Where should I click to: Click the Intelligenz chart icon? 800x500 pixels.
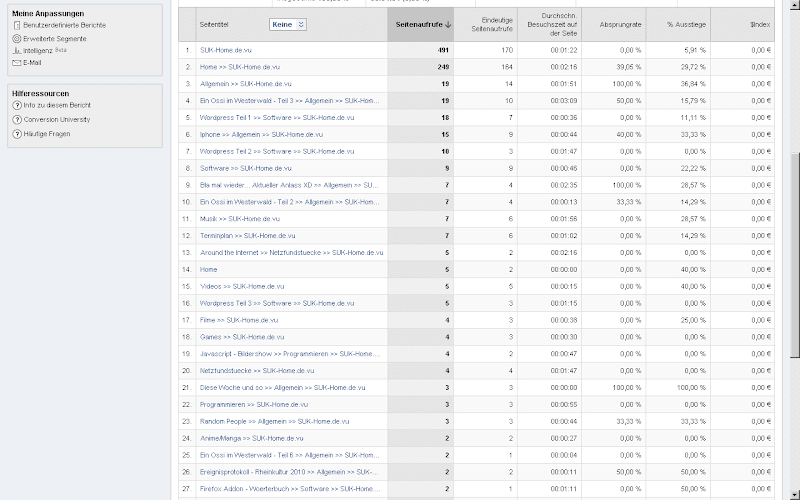16,49
